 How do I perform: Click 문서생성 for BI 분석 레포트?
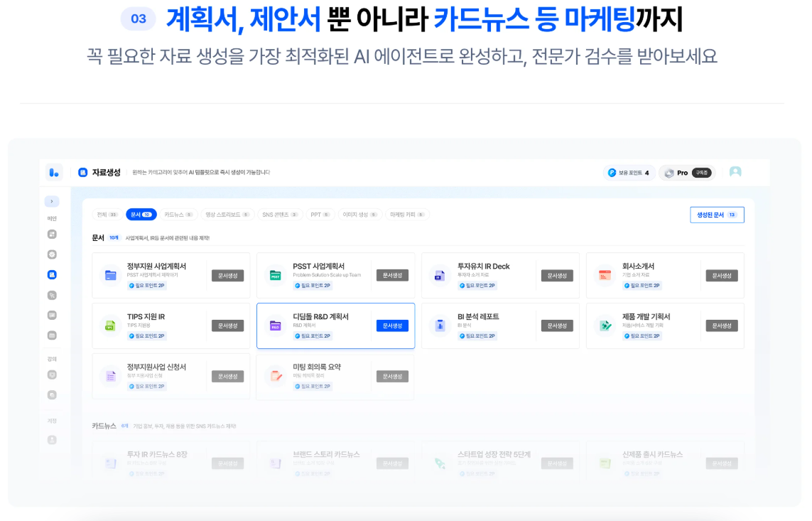point(557,326)
